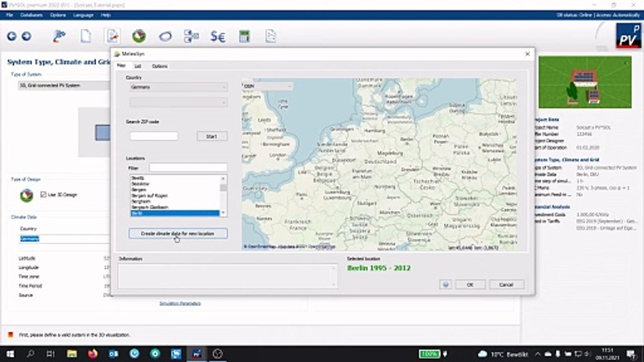Click the Search ZIP code input field
This screenshot has height=362, width=644.
click(x=154, y=136)
